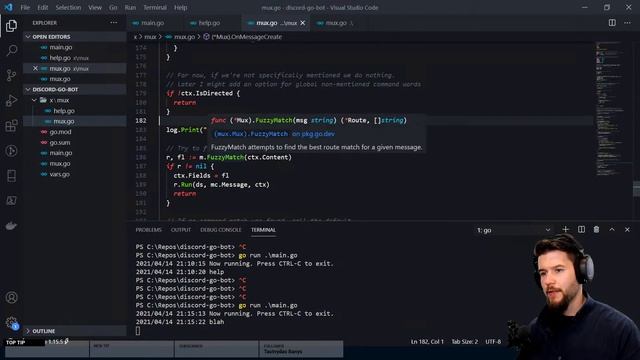640x360 pixels.
Task: Click the terminal prompt input cursor
Action: 138,331
